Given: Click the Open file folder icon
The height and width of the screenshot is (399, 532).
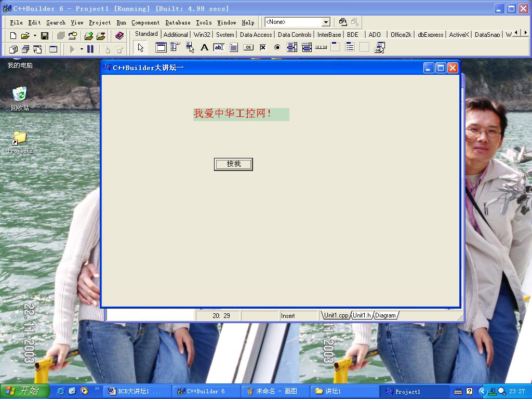Looking at the screenshot, I should click(25, 36).
